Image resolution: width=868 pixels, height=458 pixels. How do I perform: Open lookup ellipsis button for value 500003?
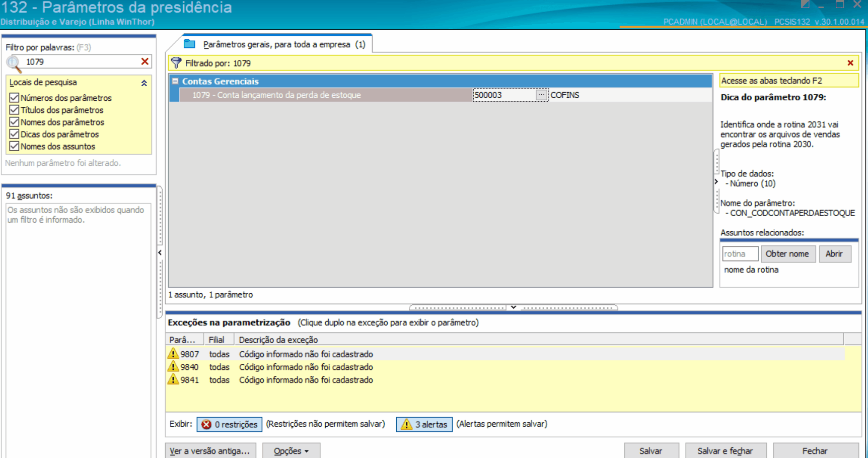pyautogui.click(x=541, y=95)
